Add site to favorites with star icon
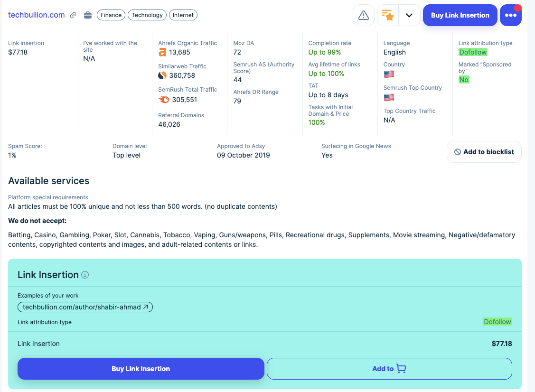Viewport: 535px width, 392px height. point(387,15)
